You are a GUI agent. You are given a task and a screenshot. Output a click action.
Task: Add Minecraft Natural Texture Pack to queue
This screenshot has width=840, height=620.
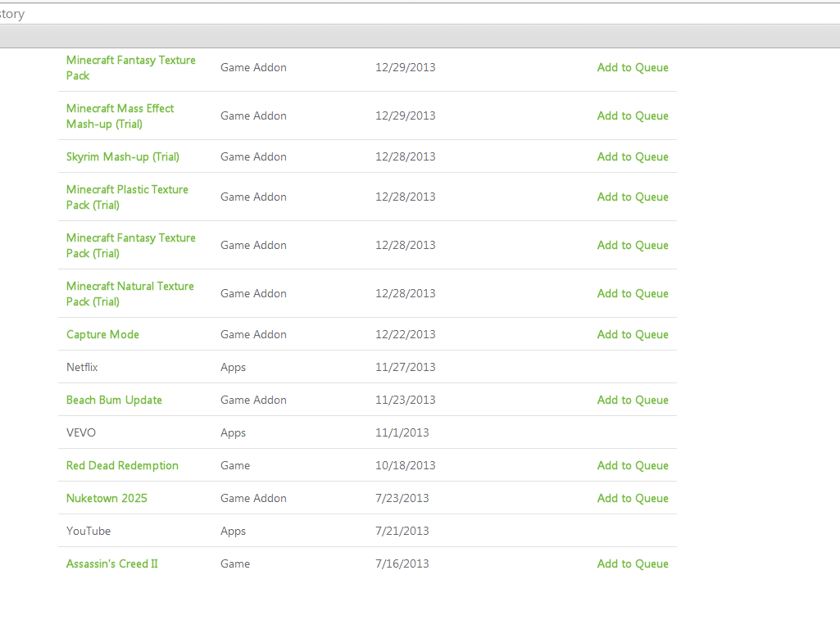pyautogui.click(x=633, y=293)
